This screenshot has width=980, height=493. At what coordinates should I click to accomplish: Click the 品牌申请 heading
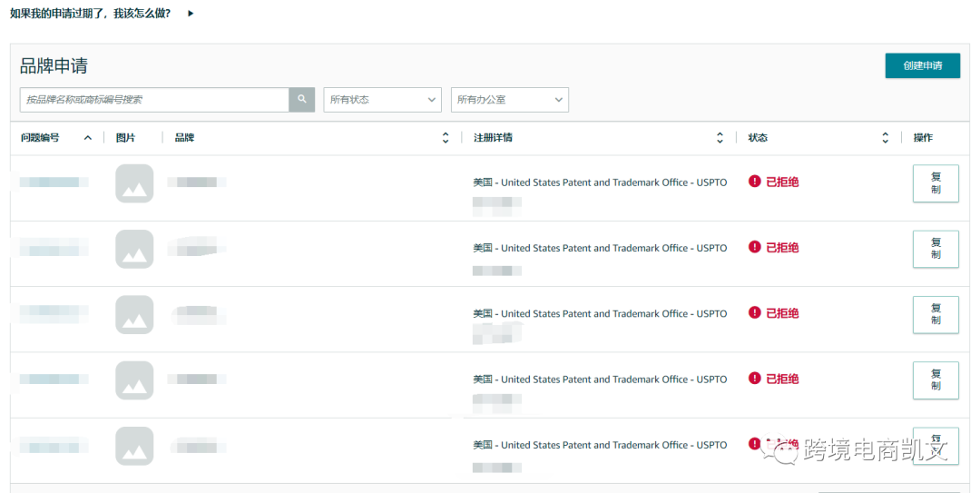pos(54,65)
